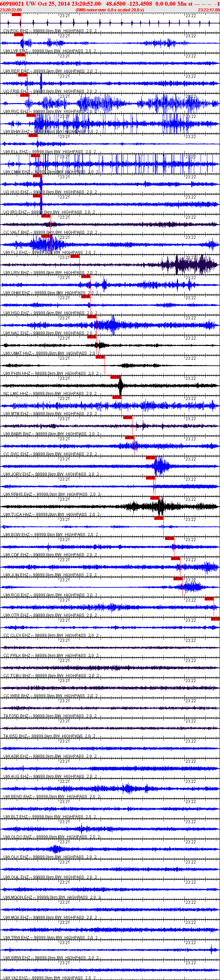Select the UW.LVP.EHZ station label

tap(50, 51)
